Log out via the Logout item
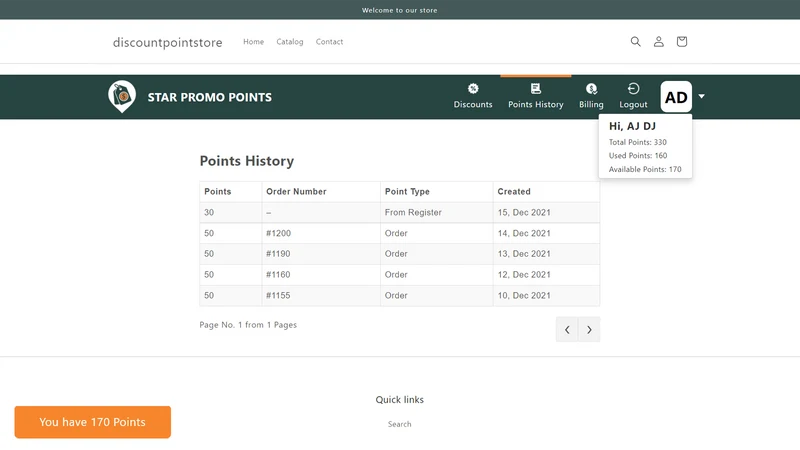 point(633,96)
